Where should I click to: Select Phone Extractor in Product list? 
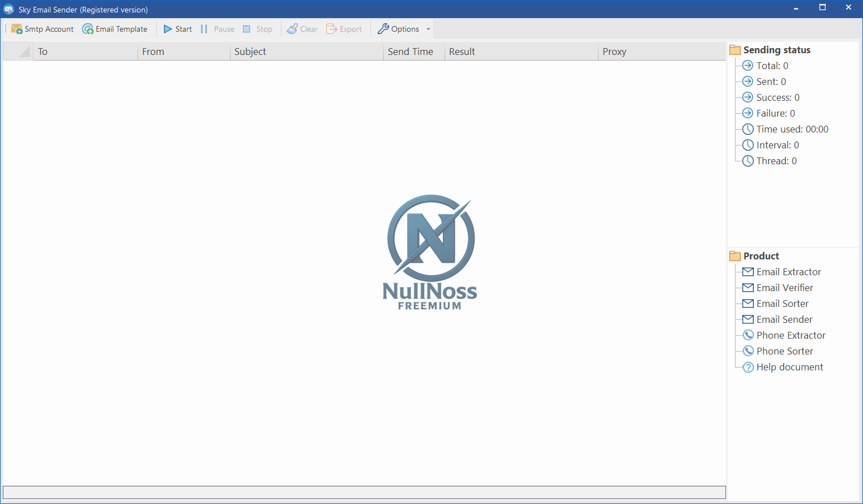[791, 335]
